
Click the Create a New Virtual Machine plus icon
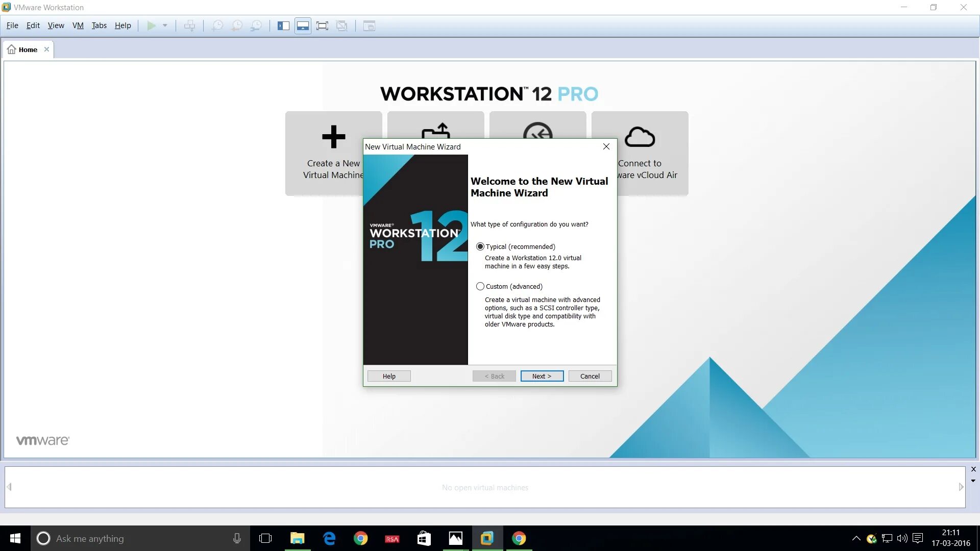(x=333, y=137)
